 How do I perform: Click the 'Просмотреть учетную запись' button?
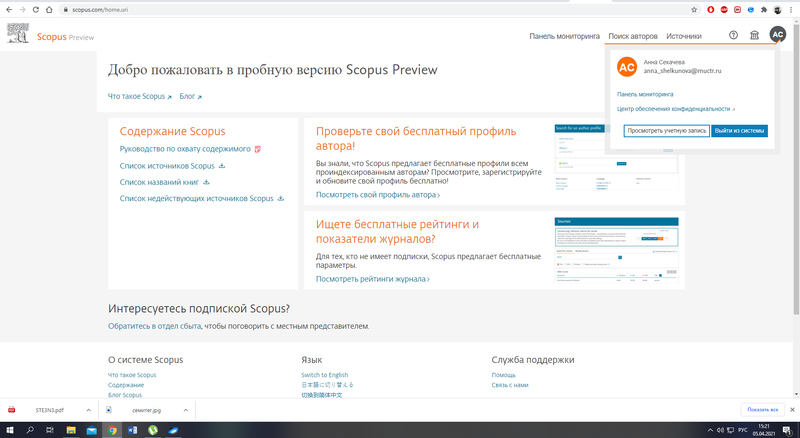click(666, 131)
